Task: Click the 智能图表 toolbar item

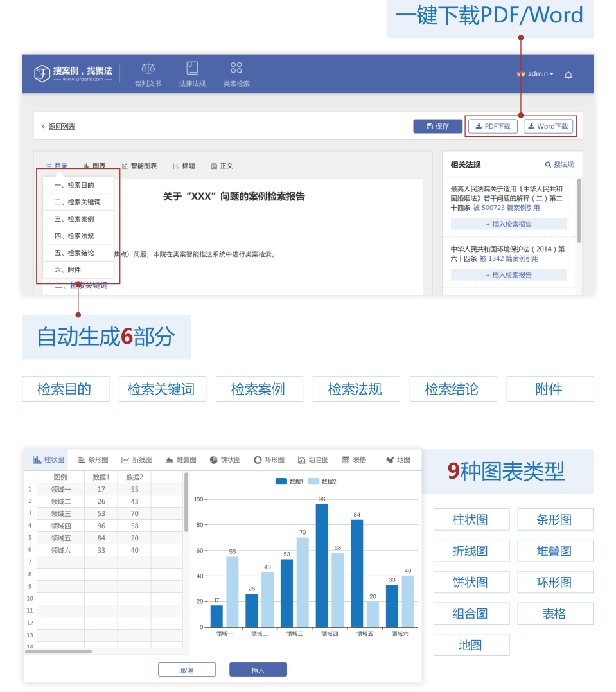Action: coord(139,166)
